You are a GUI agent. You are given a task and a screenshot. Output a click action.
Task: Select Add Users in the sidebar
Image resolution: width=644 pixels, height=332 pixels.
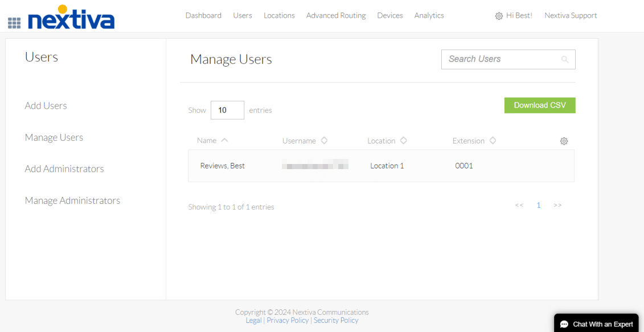point(46,105)
